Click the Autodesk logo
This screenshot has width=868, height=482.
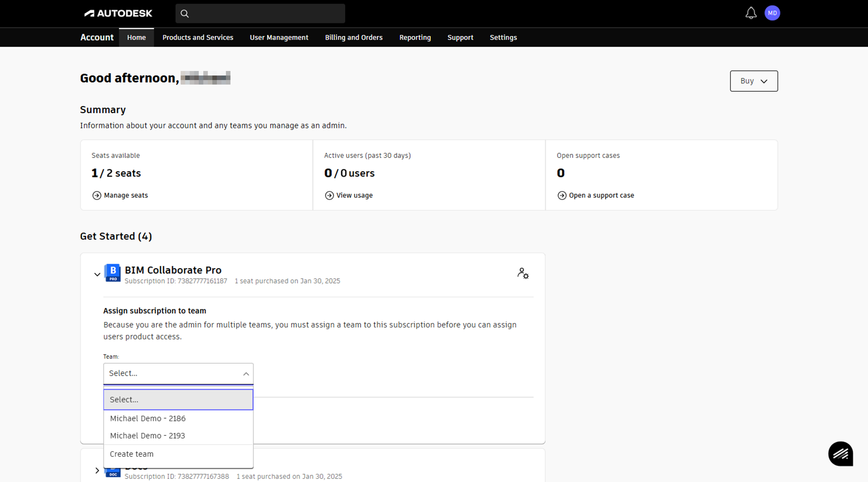(x=118, y=14)
